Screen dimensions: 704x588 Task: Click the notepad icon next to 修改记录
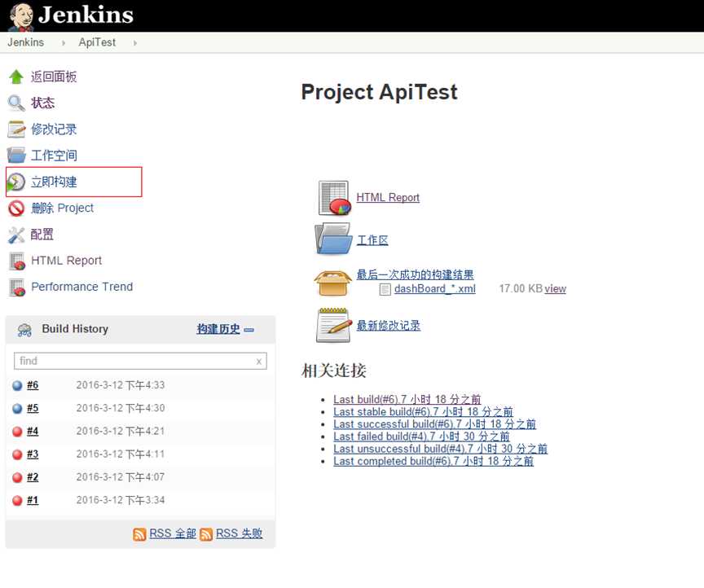click(x=16, y=129)
